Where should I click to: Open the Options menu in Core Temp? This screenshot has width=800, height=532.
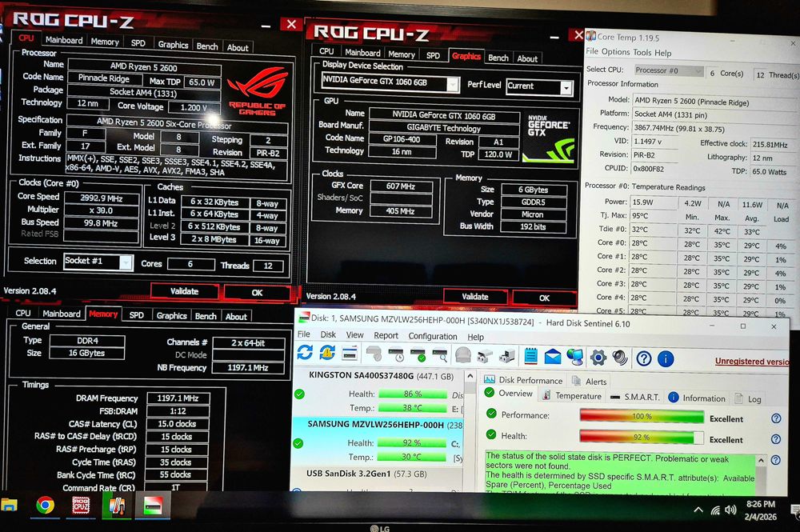(616, 51)
